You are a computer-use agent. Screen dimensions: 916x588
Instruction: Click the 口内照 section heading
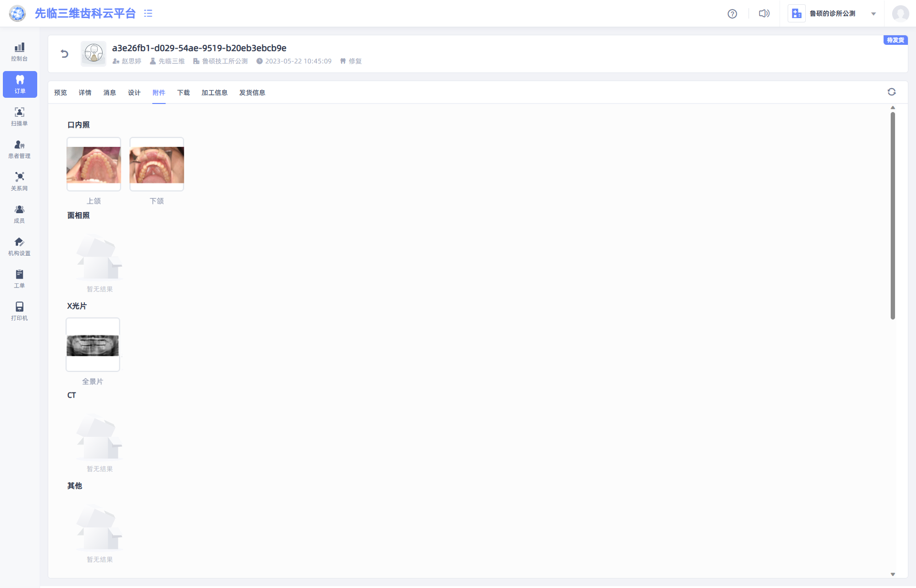(x=78, y=125)
